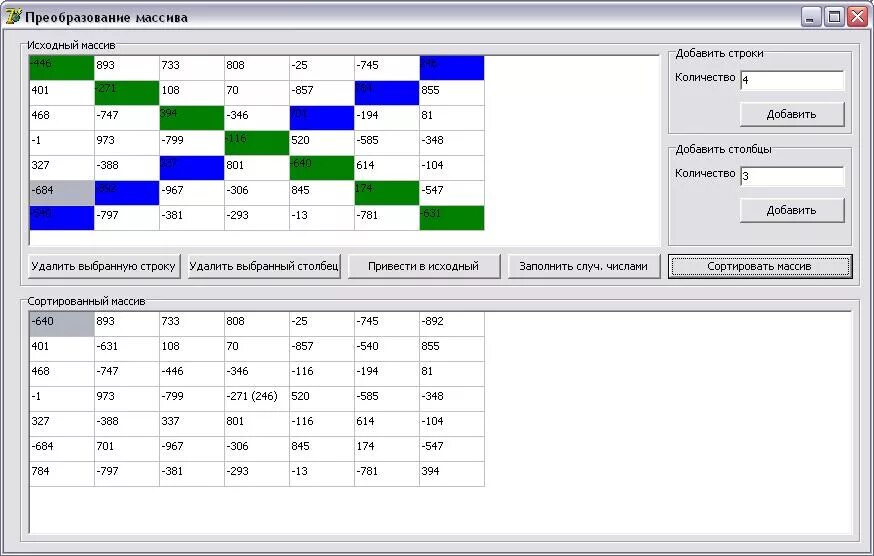Select cell -271 (246) in sorted array
874x556 pixels.
click(x=257, y=399)
